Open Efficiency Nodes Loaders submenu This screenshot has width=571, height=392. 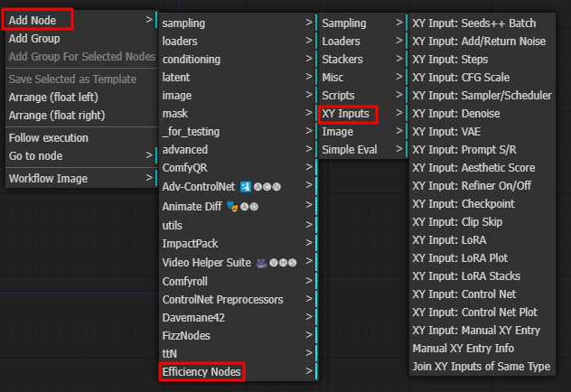[363, 42]
